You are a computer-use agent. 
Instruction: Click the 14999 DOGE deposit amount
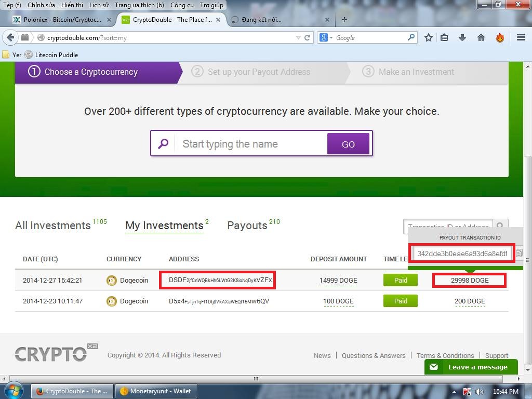coord(338,281)
